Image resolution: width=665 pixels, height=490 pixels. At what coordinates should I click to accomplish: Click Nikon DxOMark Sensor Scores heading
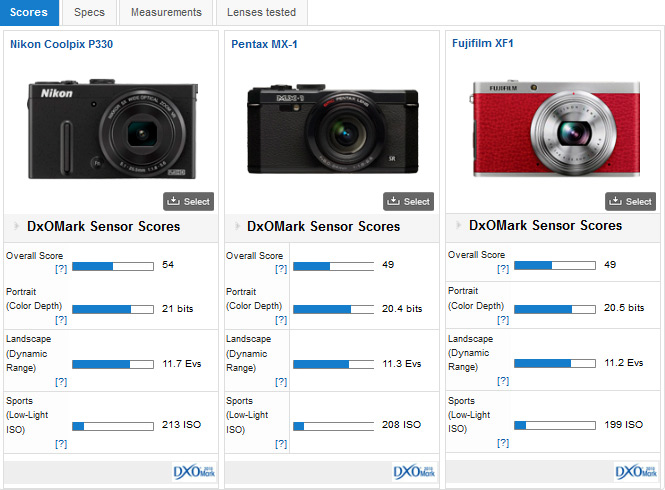point(103,227)
